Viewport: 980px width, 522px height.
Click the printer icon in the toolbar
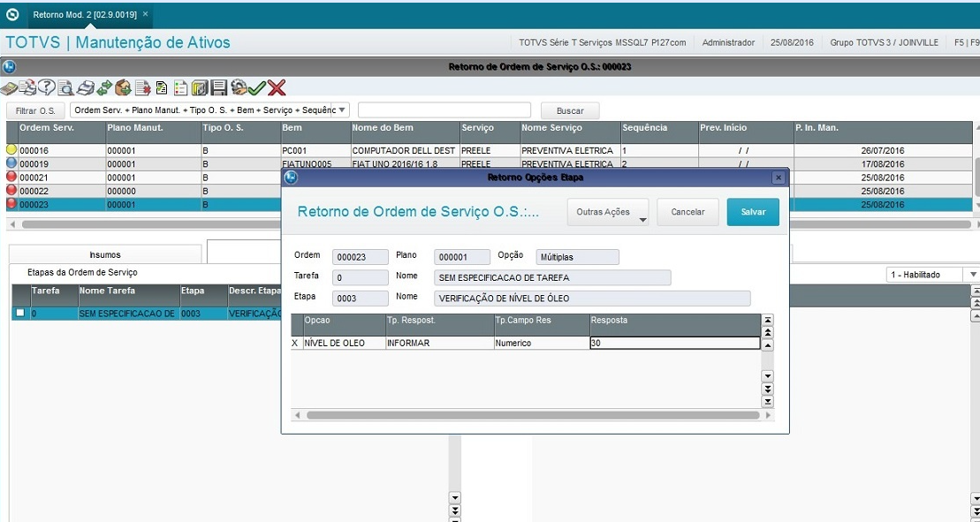coord(86,88)
